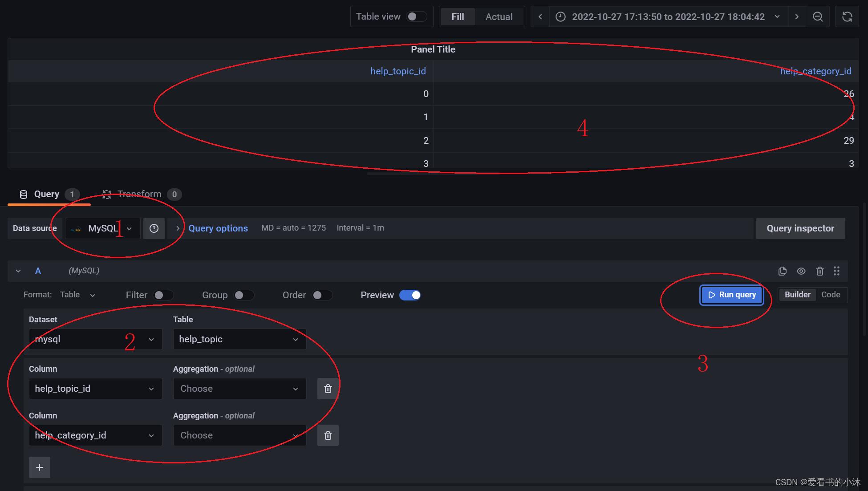
Task: Switch to the Code editor mode
Action: (831, 294)
